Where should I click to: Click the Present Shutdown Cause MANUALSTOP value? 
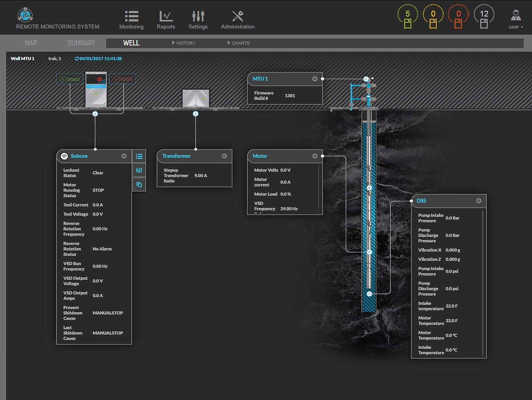[108, 313]
